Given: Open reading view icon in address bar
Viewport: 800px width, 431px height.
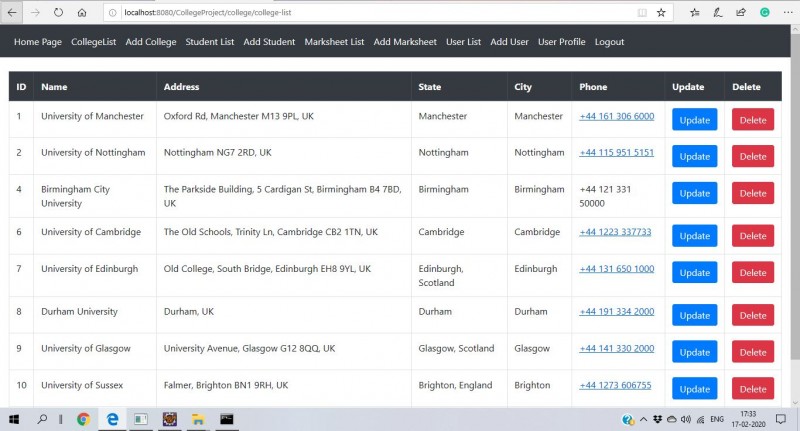Looking at the screenshot, I should [642, 13].
